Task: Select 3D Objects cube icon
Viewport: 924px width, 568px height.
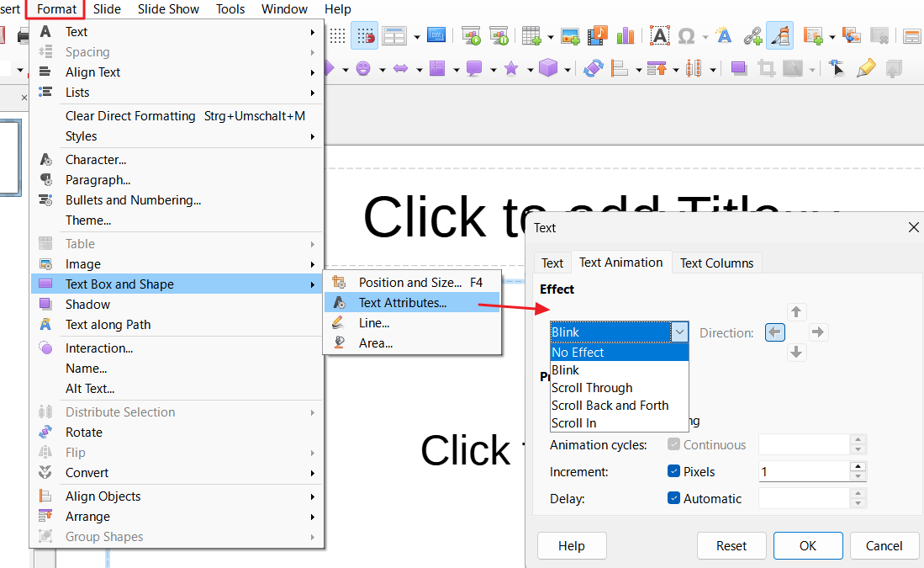Action: (548, 68)
